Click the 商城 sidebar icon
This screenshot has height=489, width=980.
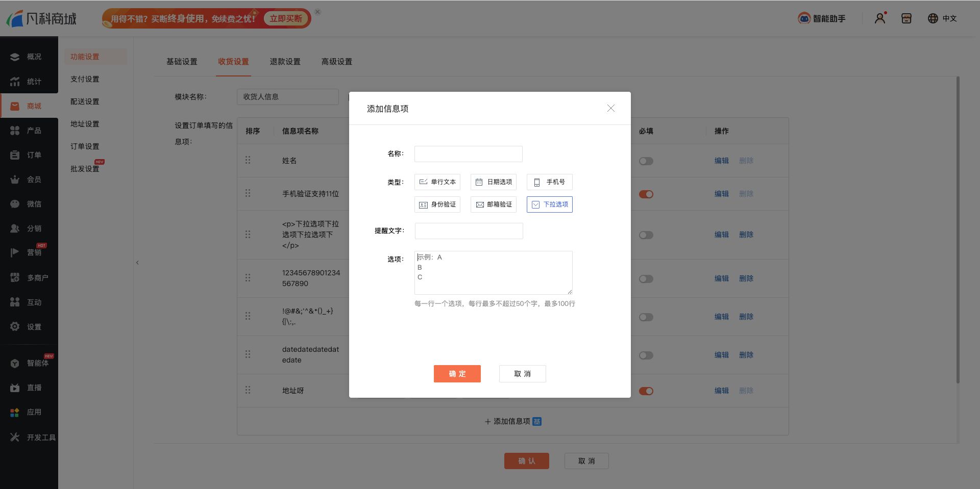click(15, 106)
